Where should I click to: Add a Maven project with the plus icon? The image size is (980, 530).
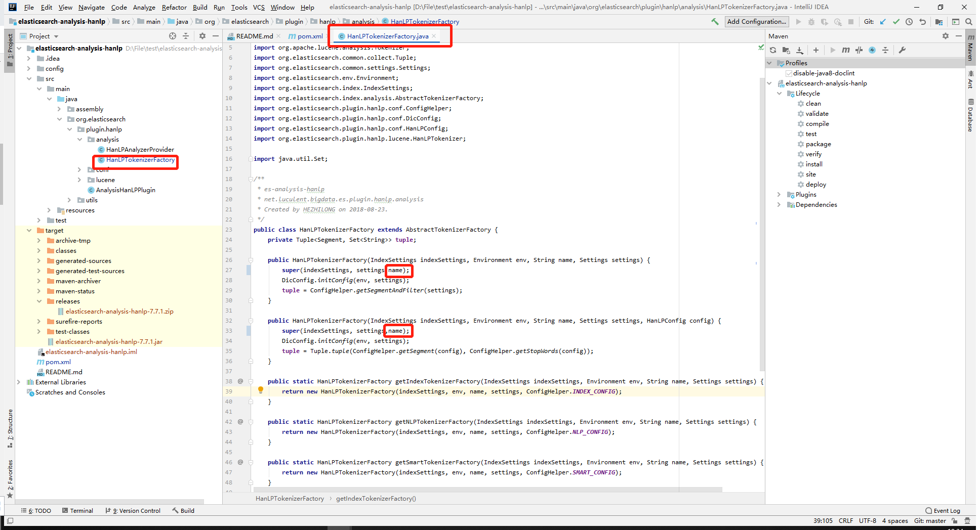click(x=816, y=50)
